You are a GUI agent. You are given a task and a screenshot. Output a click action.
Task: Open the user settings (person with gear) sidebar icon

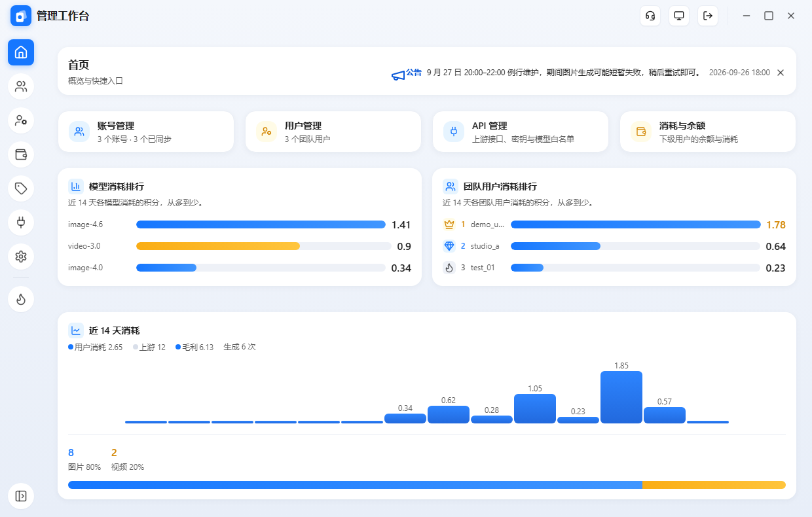coord(21,120)
